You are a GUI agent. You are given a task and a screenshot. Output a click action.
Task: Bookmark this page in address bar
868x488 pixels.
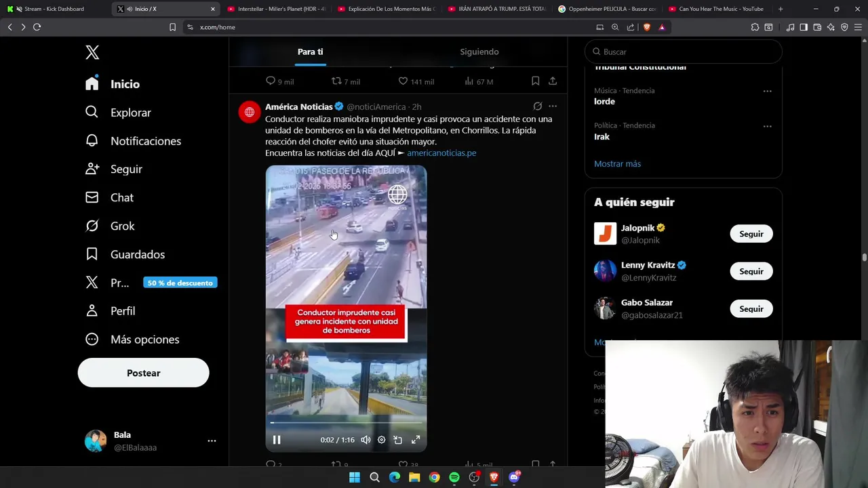point(172,27)
